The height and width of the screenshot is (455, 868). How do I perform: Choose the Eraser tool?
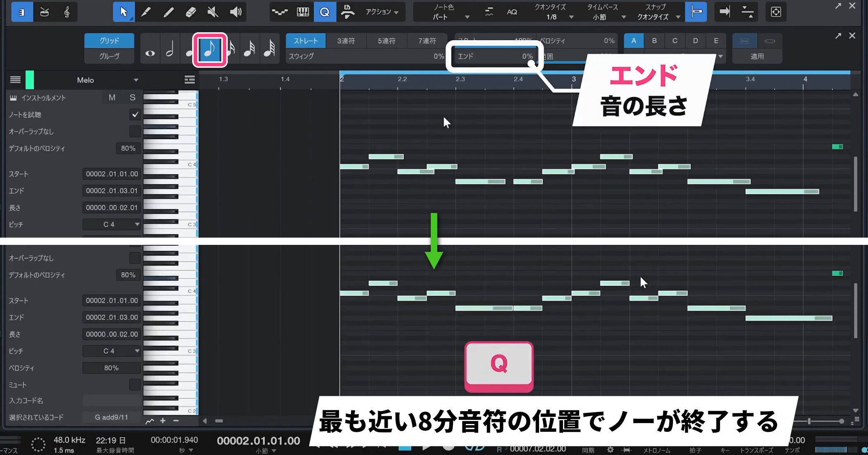point(191,12)
